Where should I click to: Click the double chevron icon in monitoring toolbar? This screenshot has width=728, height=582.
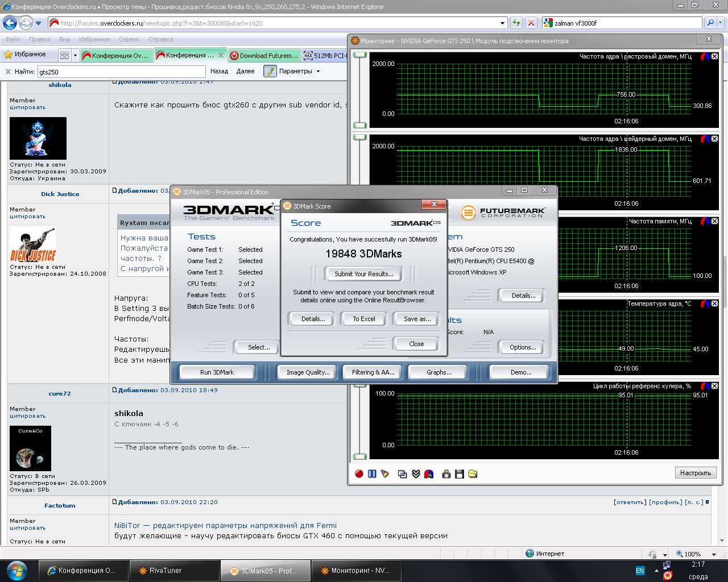pyautogui.click(x=416, y=473)
